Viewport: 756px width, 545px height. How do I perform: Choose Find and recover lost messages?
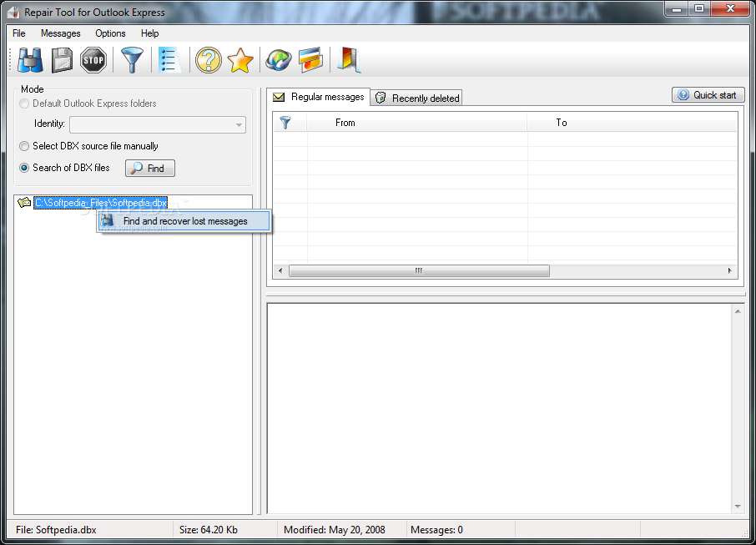[184, 221]
